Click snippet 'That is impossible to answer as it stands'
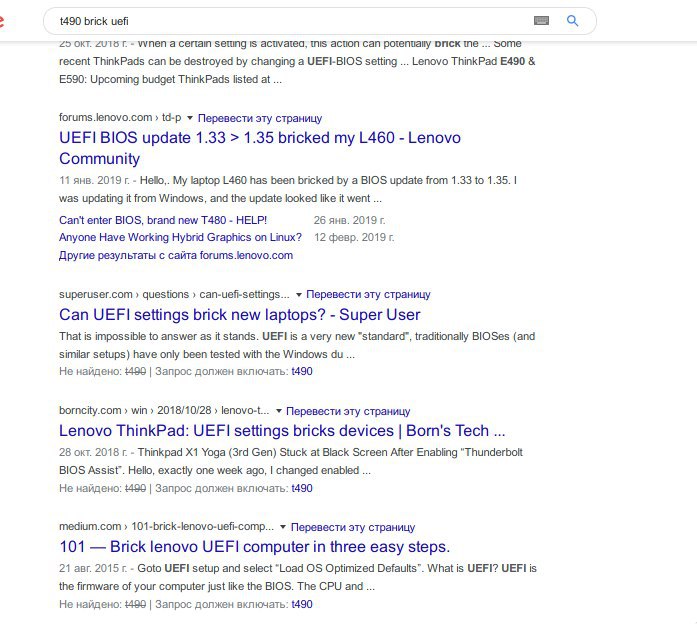This screenshot has width=697, height=624. point(297,345)
